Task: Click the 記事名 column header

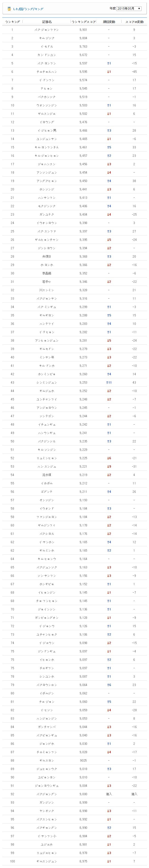Action: click(x=47, y=22)
